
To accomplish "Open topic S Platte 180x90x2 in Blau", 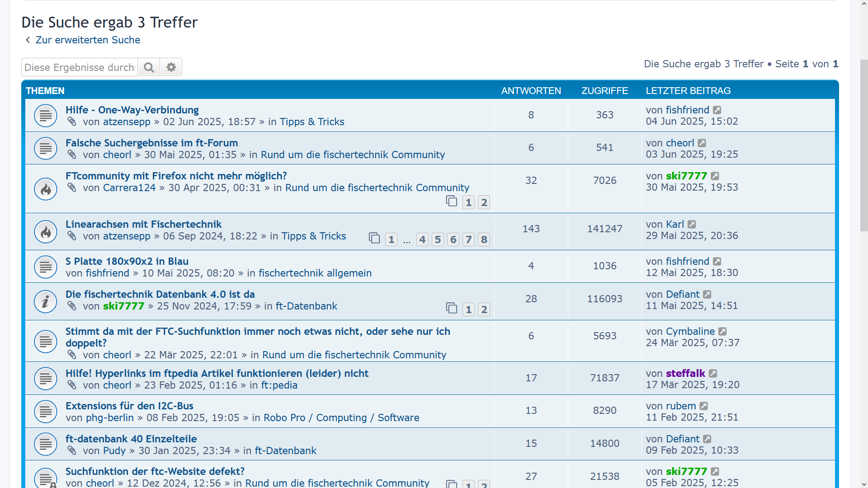I will tap(127, 261).
